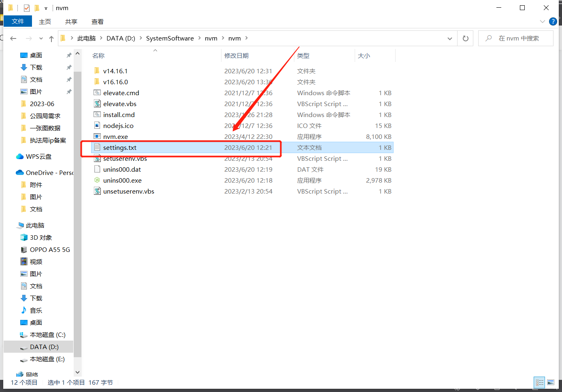This screenshot has height=392, width=562.
Task: Switch to the 主页 ribbon tab
Action: (x=45, y=21)
